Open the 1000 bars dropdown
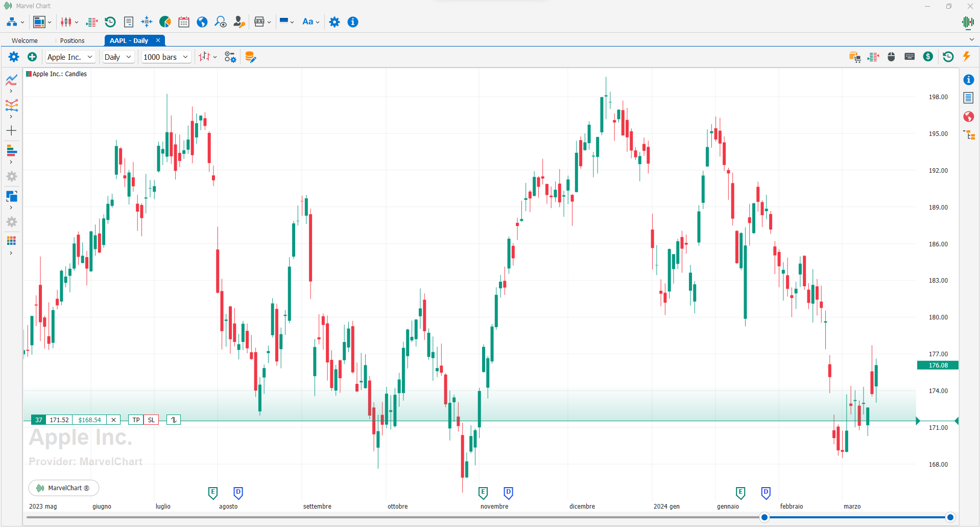The height and width of the screenshot is (527, 980). (x=166, y=57)
